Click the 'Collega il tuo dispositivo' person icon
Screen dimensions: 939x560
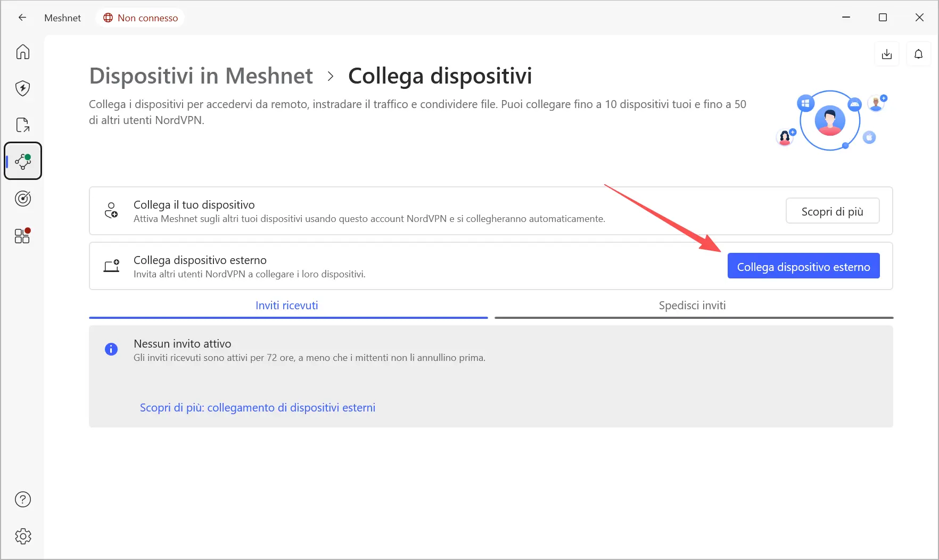tap(111, 210)
